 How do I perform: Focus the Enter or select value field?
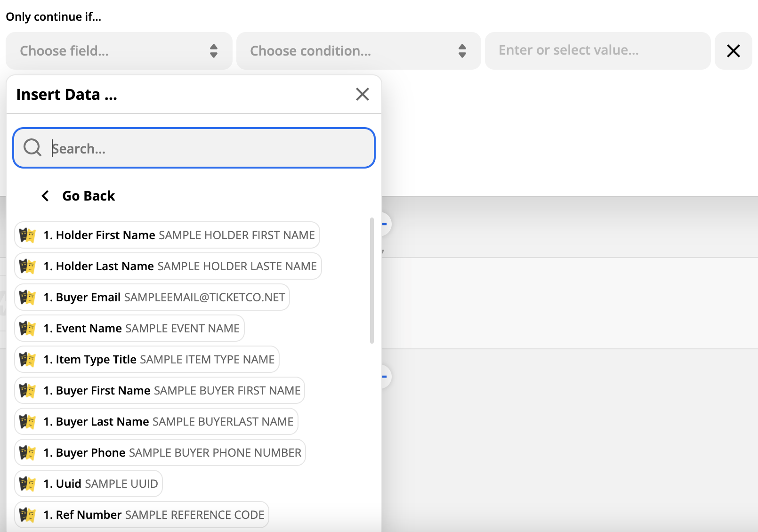(x=597, y=51)
